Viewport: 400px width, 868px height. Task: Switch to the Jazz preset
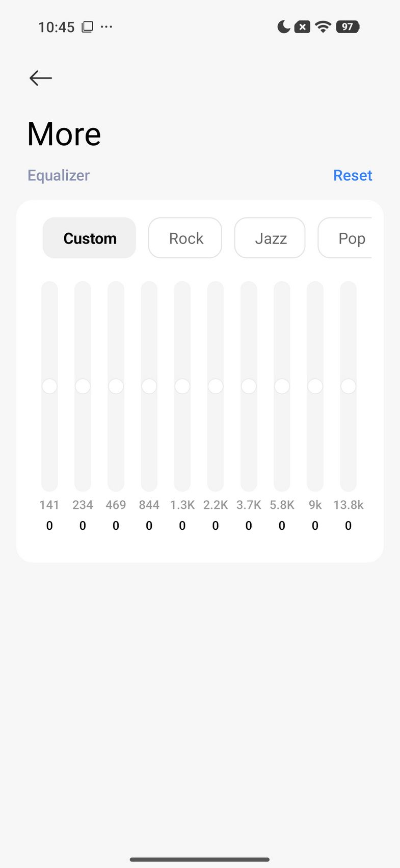coord(270,238)
